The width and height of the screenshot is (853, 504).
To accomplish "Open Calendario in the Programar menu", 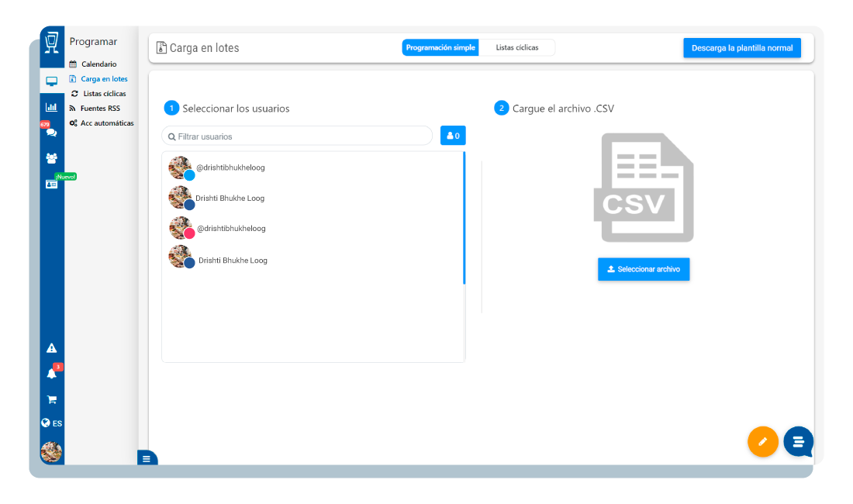I will (93, 64).
